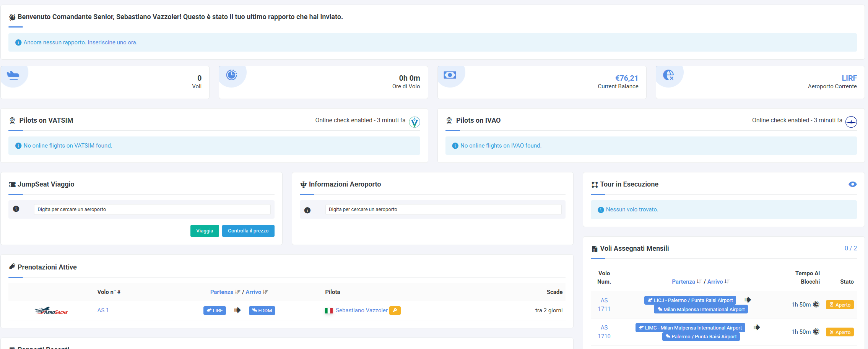
Task: Click the info icon in JumpSeat Viaggio
Action: [x=16, y=209]
